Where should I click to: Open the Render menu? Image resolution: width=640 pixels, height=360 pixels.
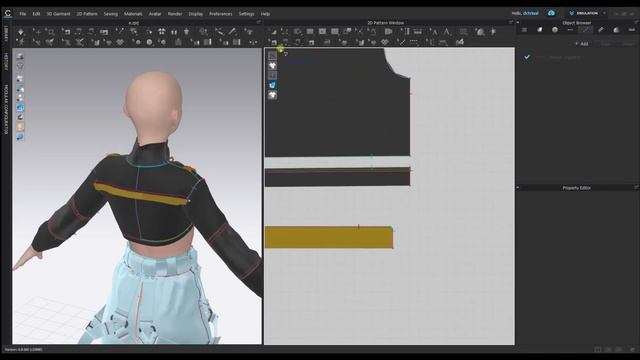pyautogui.click(x=175, y=14)
